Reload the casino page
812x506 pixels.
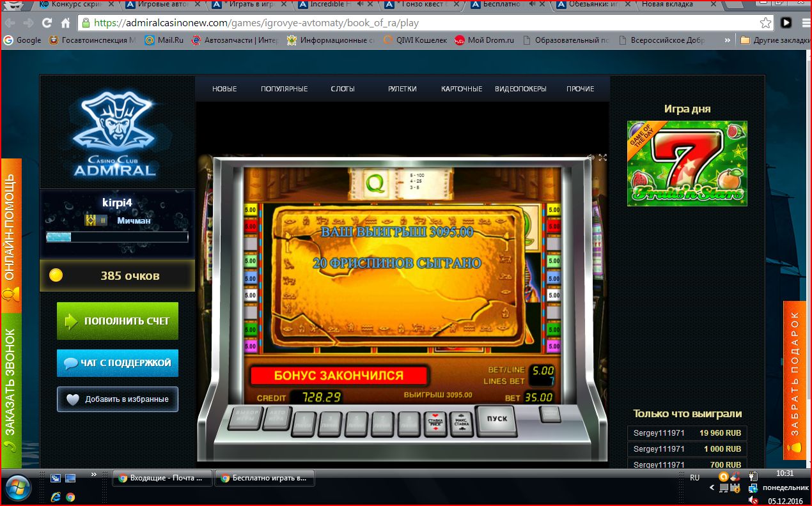pos(47,23)
